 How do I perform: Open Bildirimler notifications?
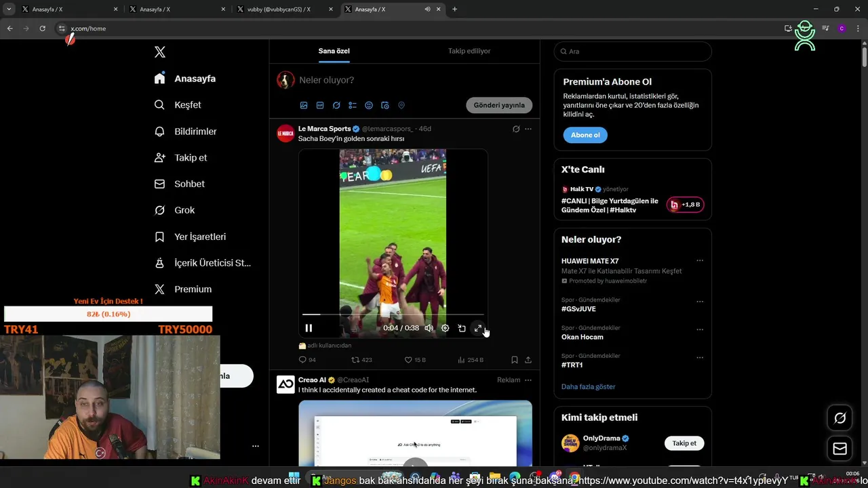186,131
